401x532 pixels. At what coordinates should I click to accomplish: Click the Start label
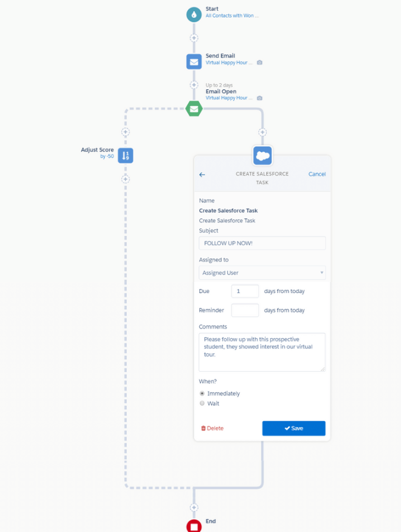coord(212,9)
